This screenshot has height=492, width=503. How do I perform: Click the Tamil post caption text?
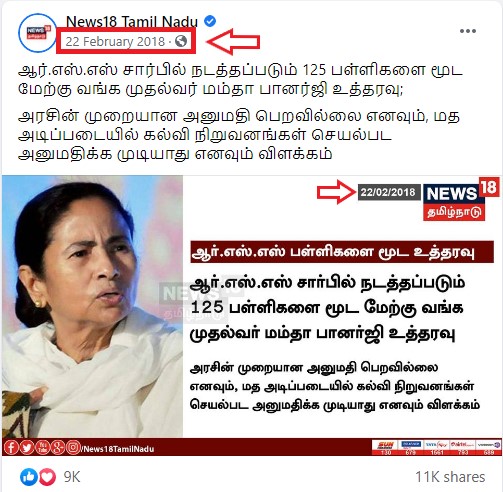point(240,112)
